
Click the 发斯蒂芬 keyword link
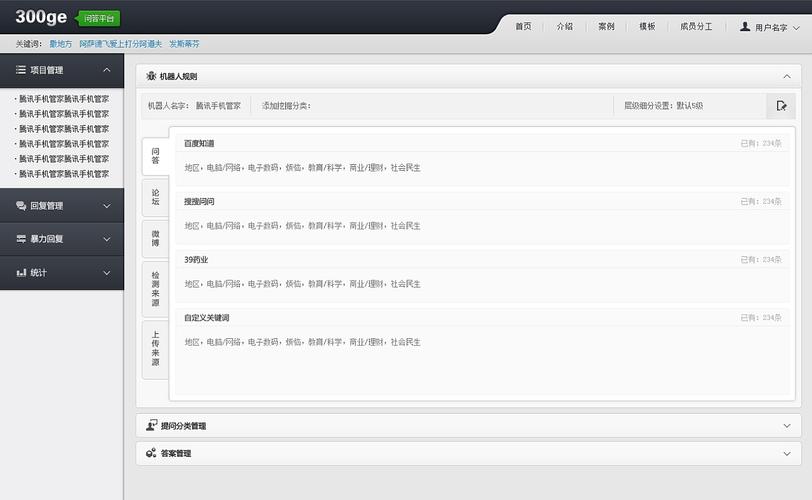[184, 44]
